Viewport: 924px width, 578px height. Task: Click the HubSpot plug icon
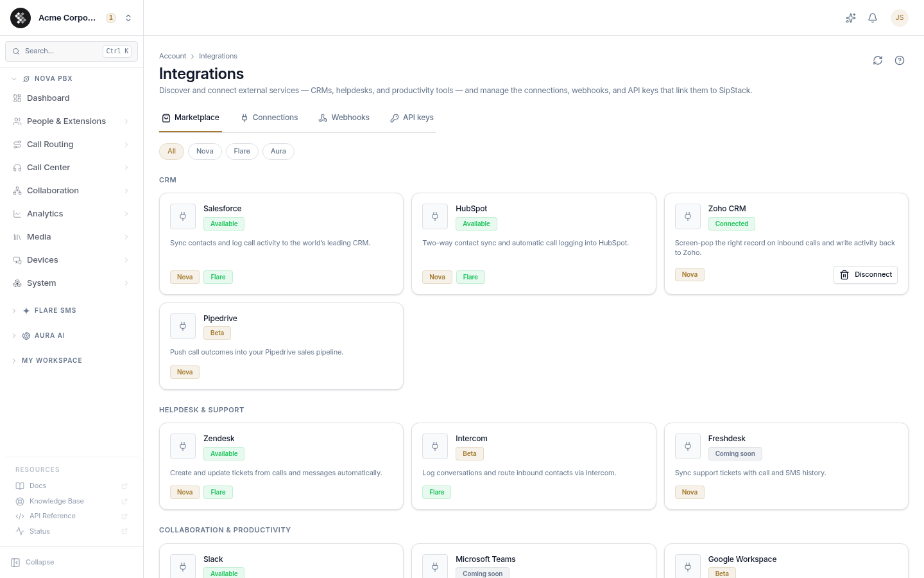point(435,216)
